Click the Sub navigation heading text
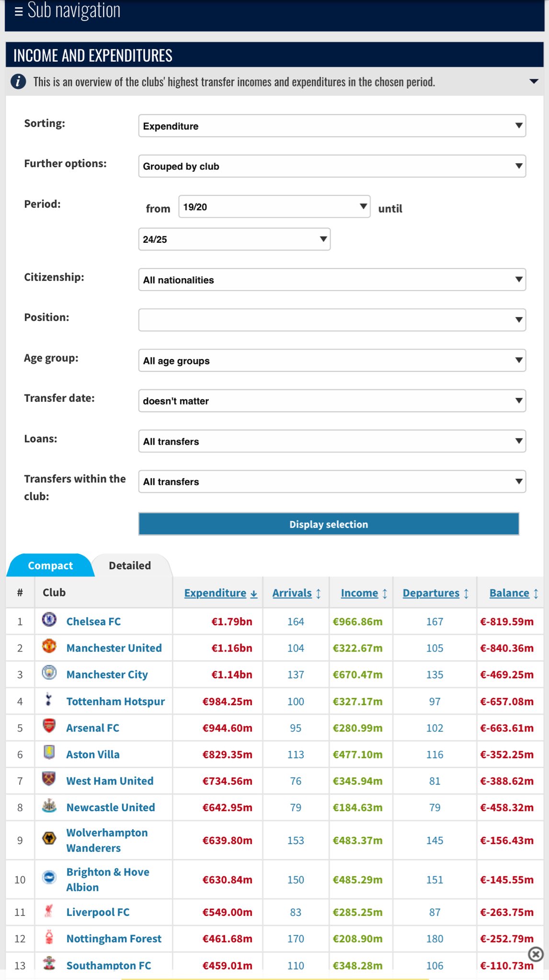The height and width of the screenshot is (980, 549). (x=74, y=11)
